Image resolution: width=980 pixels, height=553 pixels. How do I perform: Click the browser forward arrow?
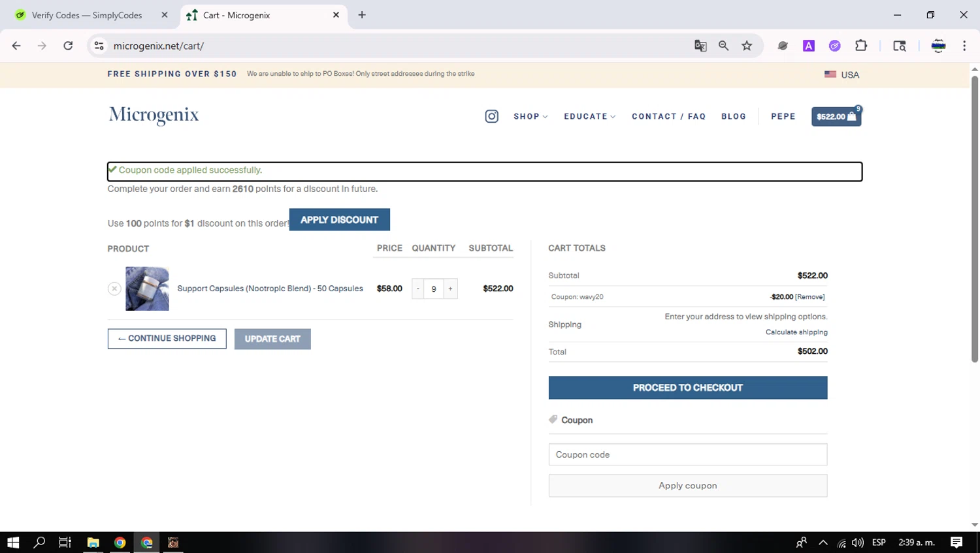(42, 46)
